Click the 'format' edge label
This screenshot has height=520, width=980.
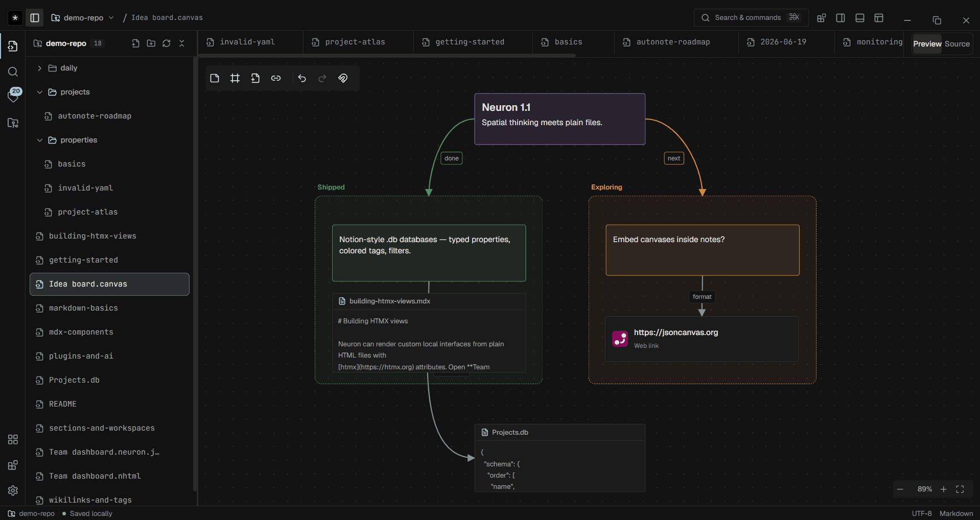click(702, 297)
